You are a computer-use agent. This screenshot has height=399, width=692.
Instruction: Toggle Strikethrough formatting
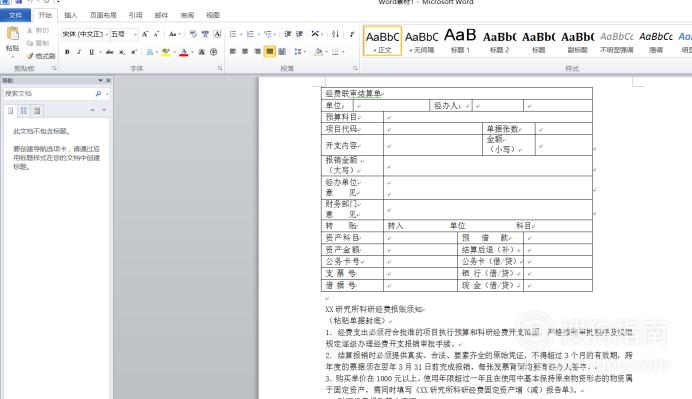tap(109, 52)
